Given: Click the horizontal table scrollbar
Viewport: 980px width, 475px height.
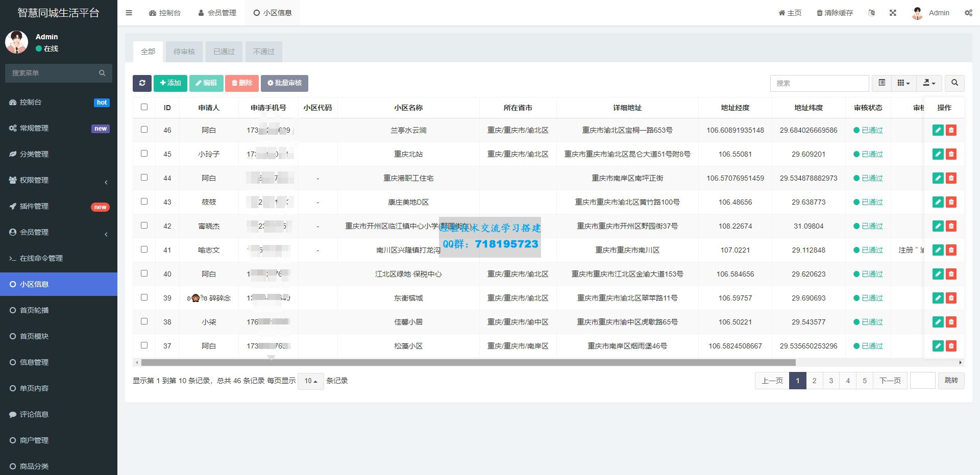Looking at the screenshot, I should 468,363.
